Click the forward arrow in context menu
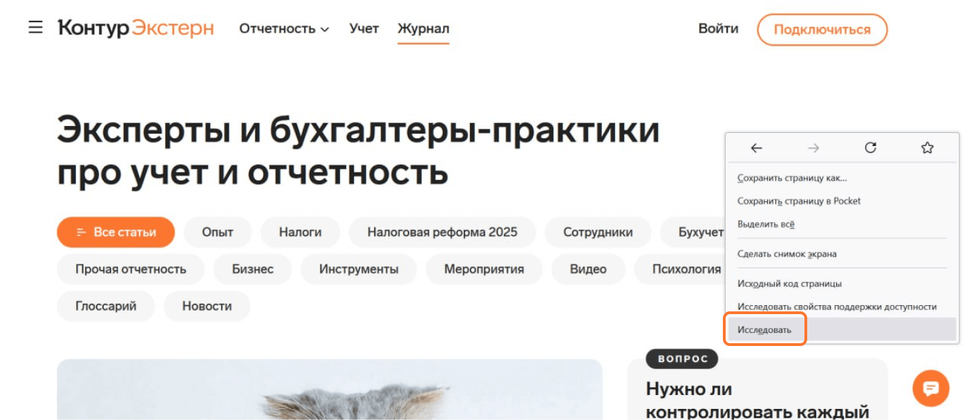This screenshot has height=420, width=980. click(813, 148)
